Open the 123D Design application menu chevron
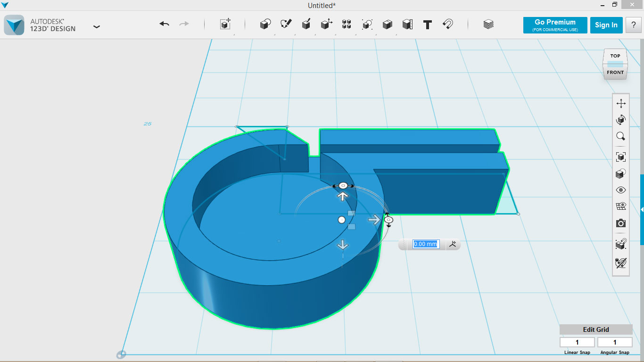 click(97, 27)
